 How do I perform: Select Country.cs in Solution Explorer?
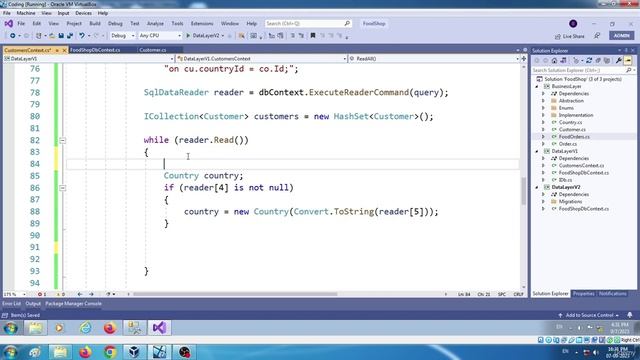click(x=570, y=122)
